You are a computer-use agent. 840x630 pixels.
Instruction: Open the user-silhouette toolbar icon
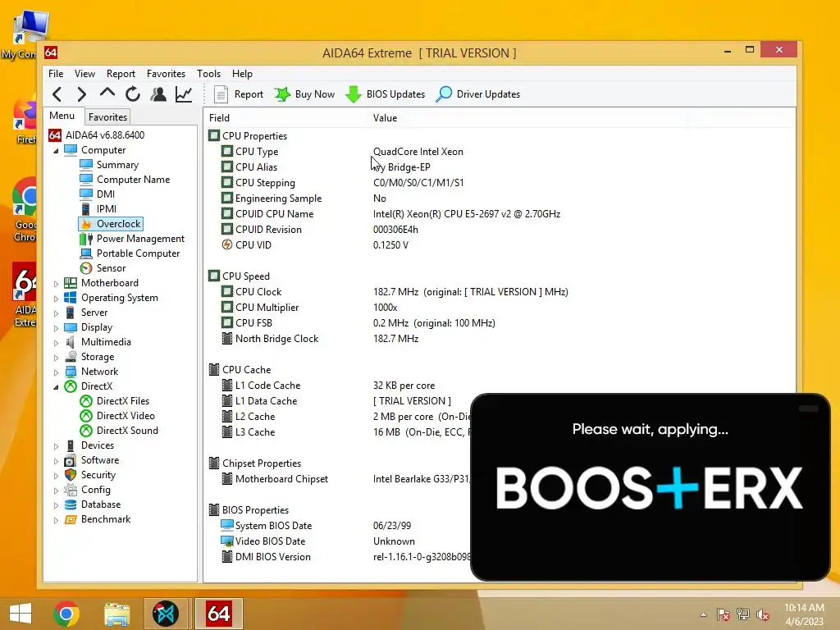pyautogui.click(x=158, y=94)
